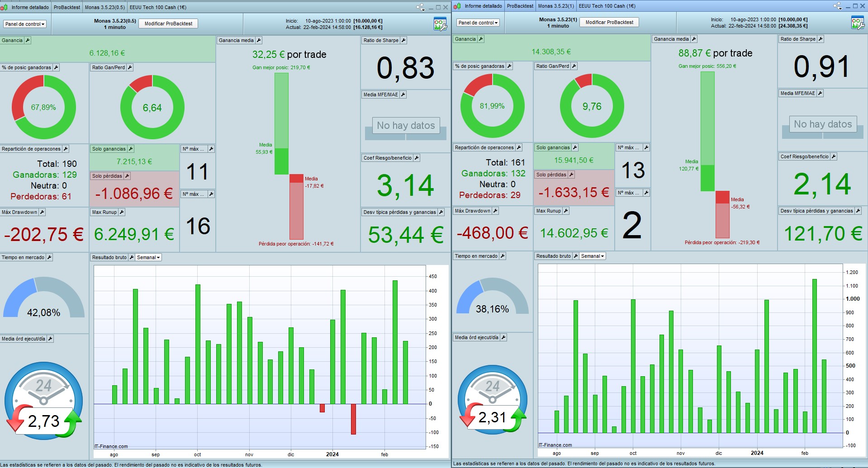Open Media MFE/MAE wrench settings in Monas 3.5.23(0.5) window

click(403, 95)
